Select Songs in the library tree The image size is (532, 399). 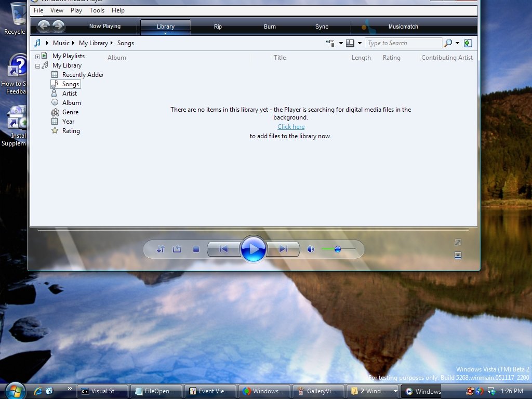[66, 84]
